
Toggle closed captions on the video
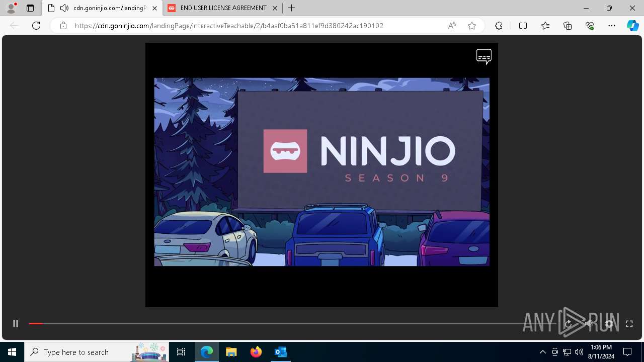(484, 56)
